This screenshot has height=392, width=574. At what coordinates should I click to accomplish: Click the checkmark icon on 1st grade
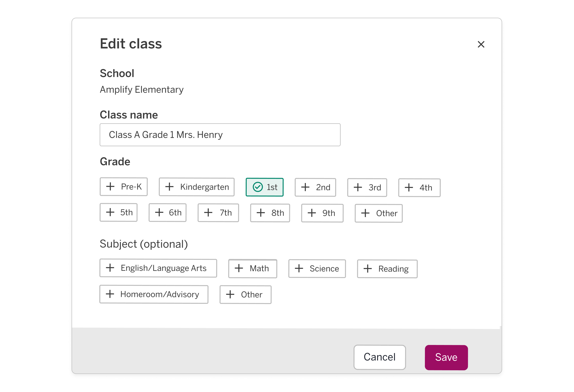258,187
